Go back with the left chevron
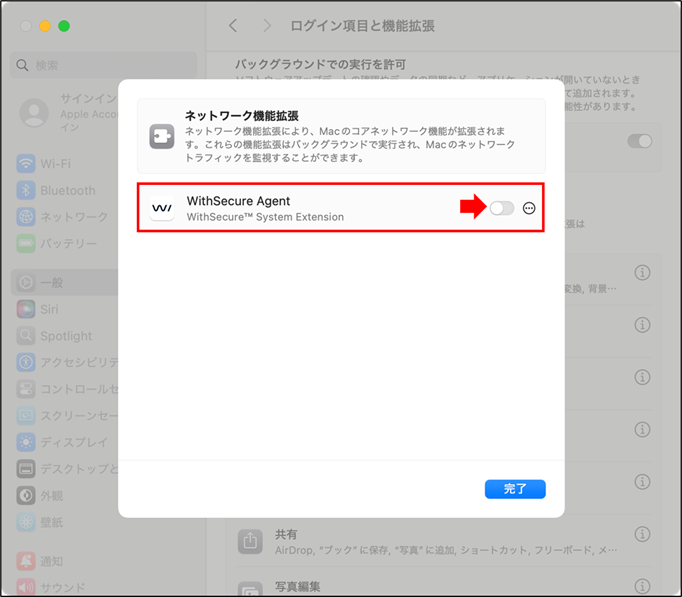The height and width of the screenshot is (597, 682). [233, 25]
